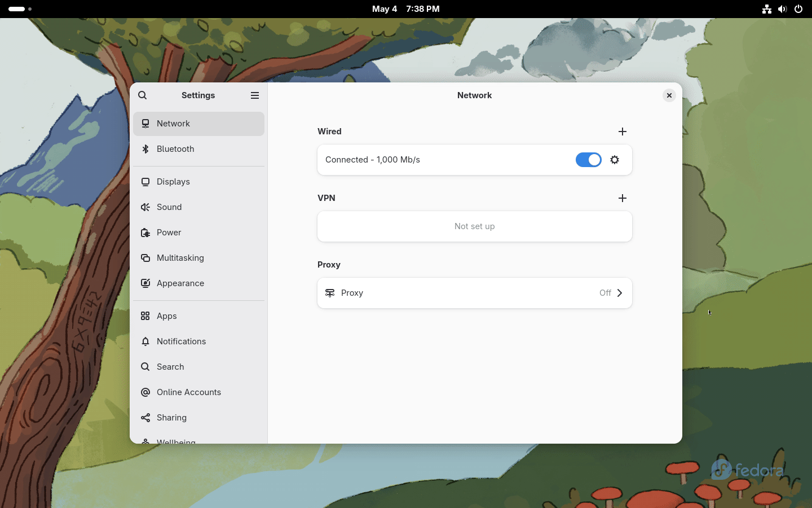Select Network in the sidebar

198,124
